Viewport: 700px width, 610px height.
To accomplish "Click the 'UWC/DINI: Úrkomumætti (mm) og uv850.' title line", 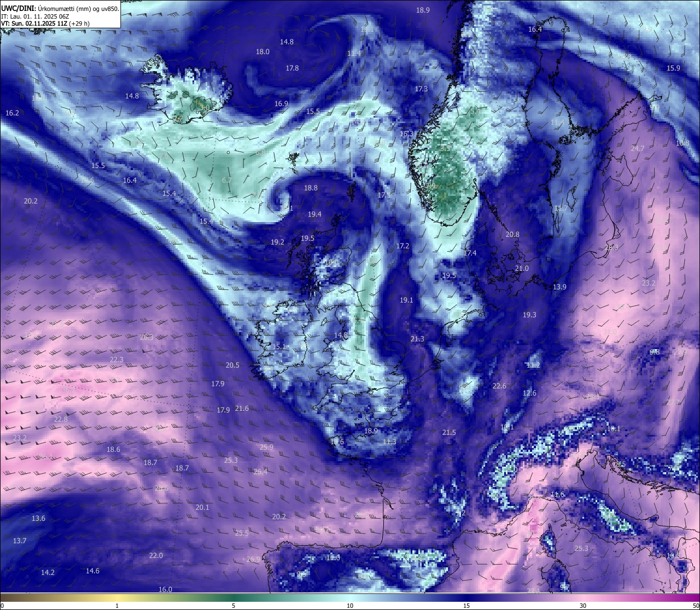I will [x=60, y=9].
